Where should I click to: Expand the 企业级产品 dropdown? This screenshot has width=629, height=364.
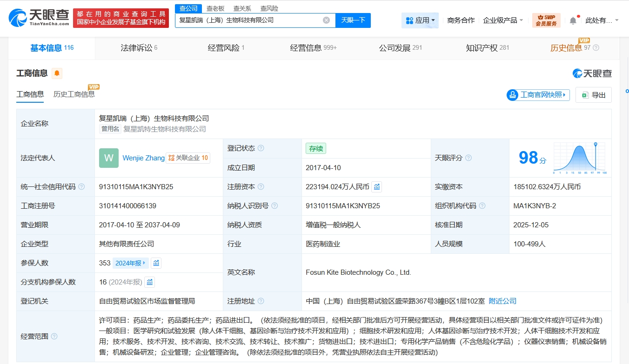pos(503,20)
